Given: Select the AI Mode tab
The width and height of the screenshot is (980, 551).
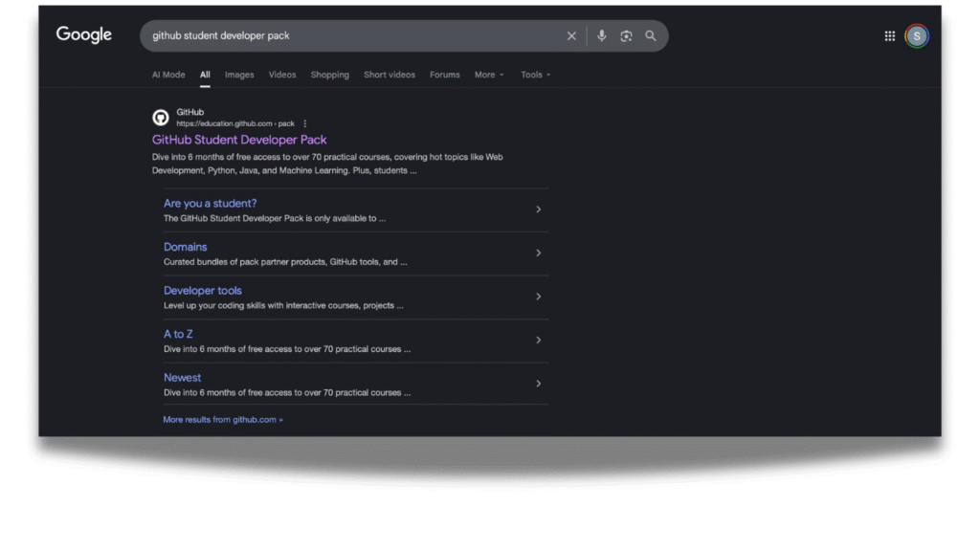Looking at the screenshot, I should point(168,75).
